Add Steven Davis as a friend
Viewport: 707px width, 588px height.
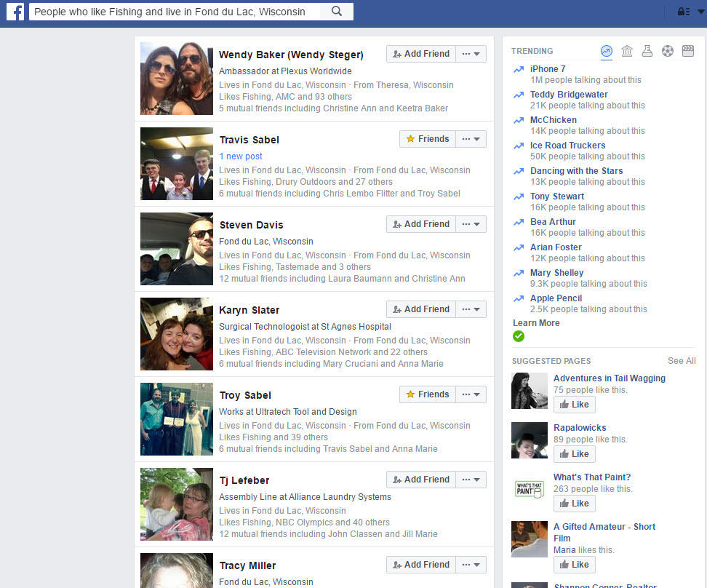coord(421,224)
